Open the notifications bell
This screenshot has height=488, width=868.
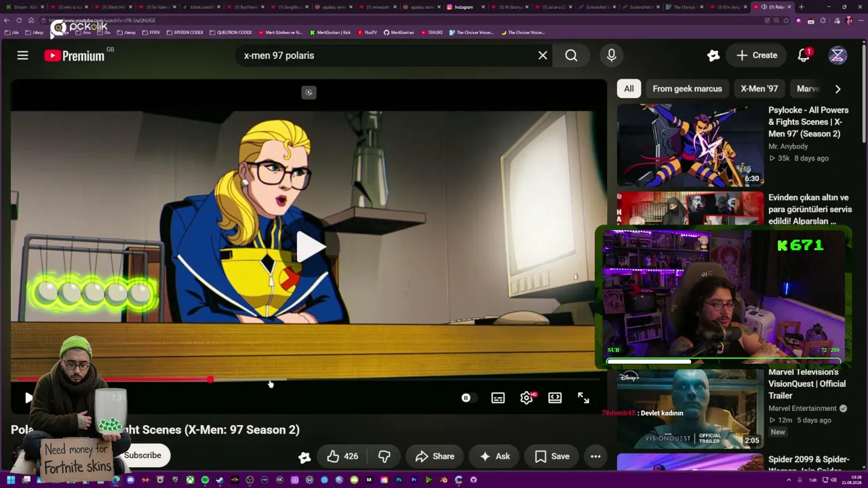(x=804, y=56)
